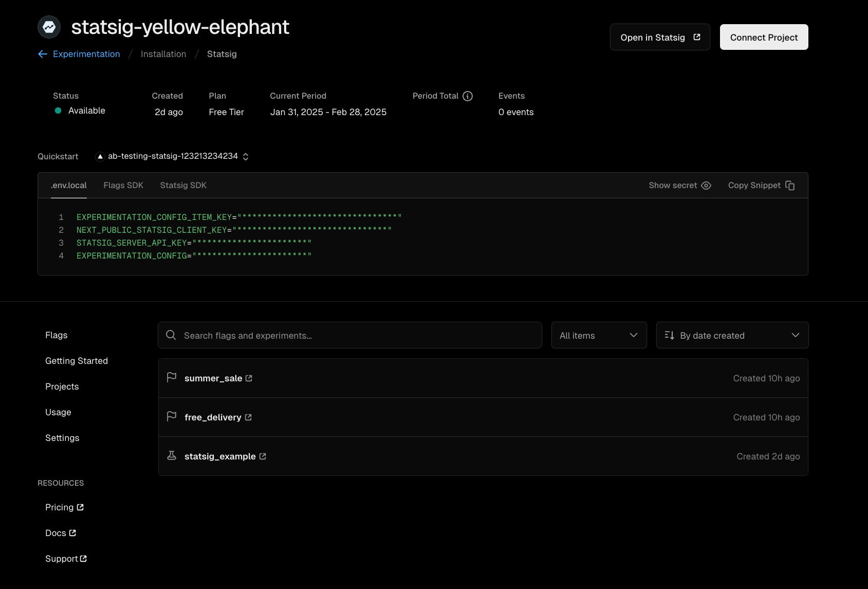The image size is (868, 589).
Task: Open the All items filter dropdown
Action: click(599, 335)
